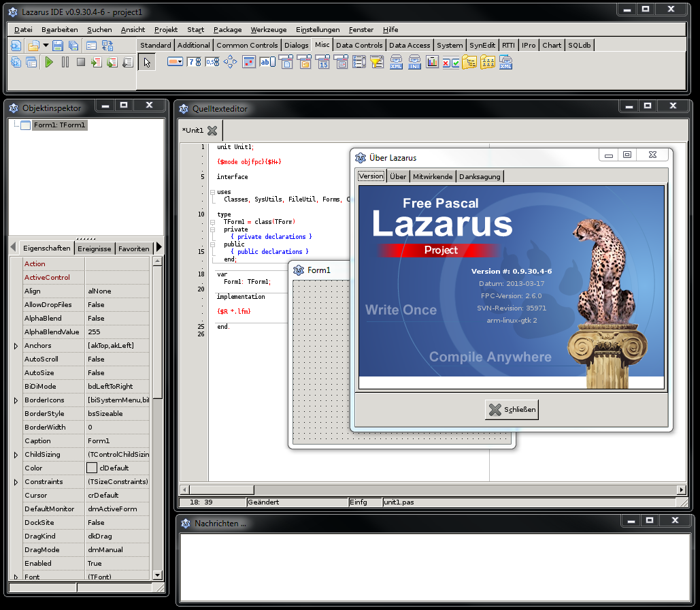Pick the TDateEdit component icon
This screenshot has width=700, height=610.
click(x=322, y=62)
